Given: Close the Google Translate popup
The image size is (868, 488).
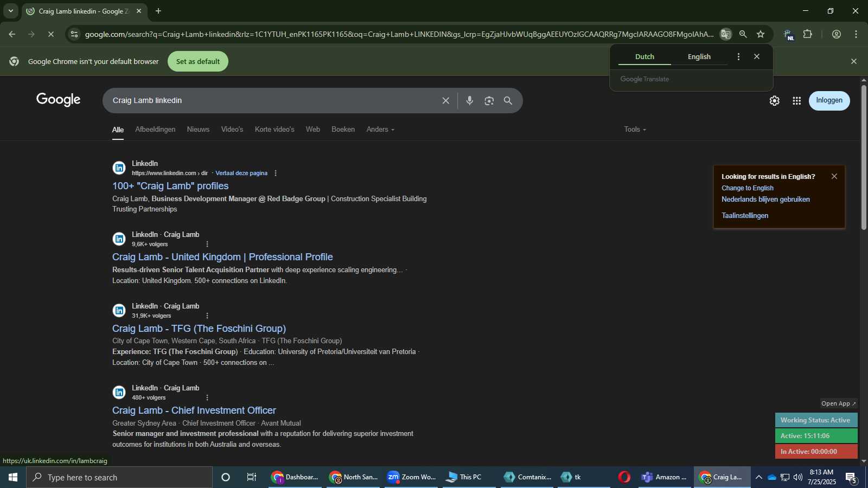Looking at the screenshot, I should pos(757,56).
